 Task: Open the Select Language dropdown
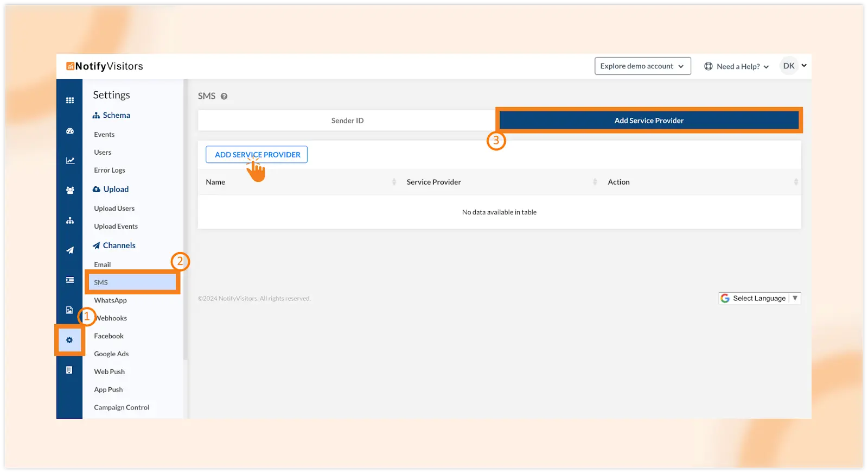[x=759, y=298]
